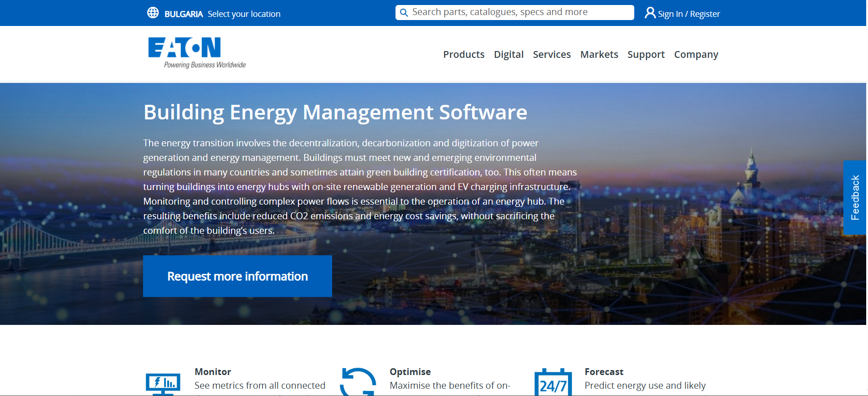Click 'Predict energy use and likely' text
This screenshot has width=868, height=396.
pos(645,386)
